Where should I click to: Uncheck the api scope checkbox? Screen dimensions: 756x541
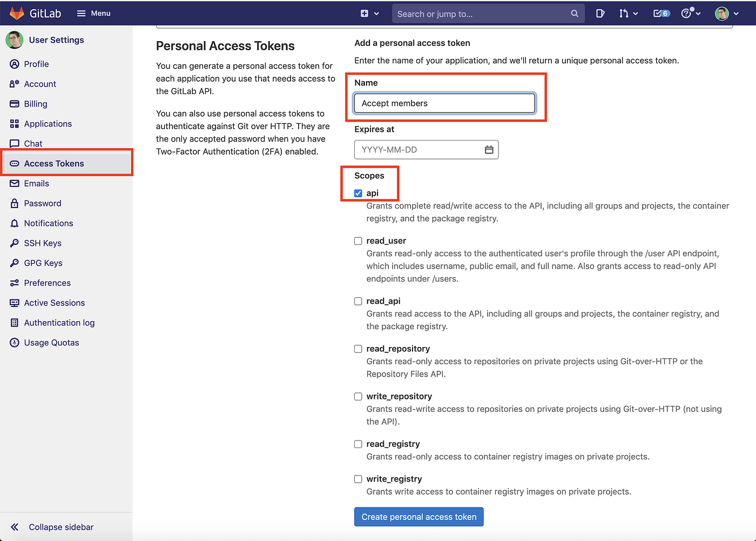click(x=358, y=192)
